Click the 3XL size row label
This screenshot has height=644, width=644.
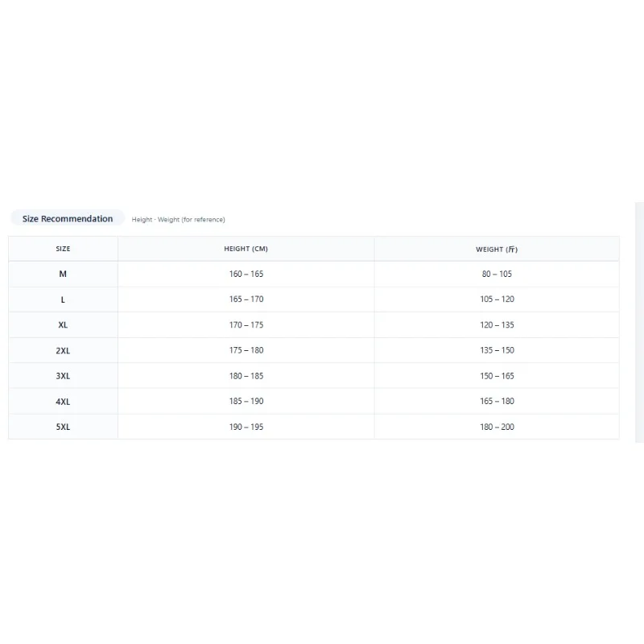coord(63,376)
